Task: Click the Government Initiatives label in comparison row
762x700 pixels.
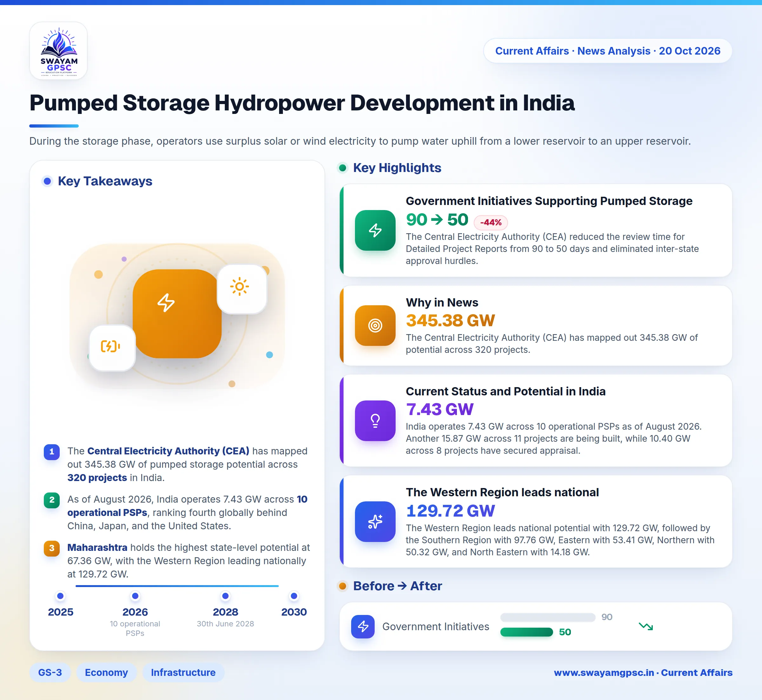Action: pos(435,626)
